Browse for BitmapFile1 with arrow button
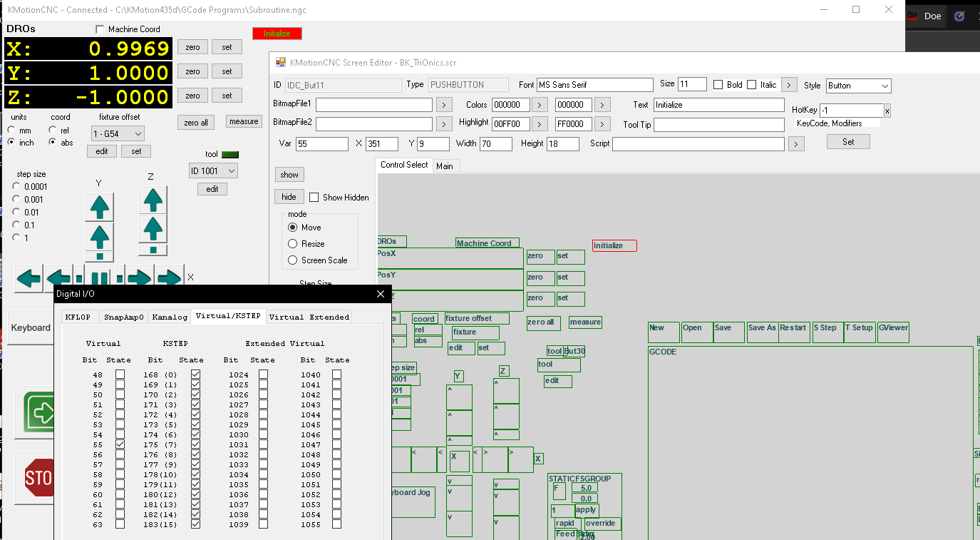Screen dimensions: 980x540 point(444,105)
